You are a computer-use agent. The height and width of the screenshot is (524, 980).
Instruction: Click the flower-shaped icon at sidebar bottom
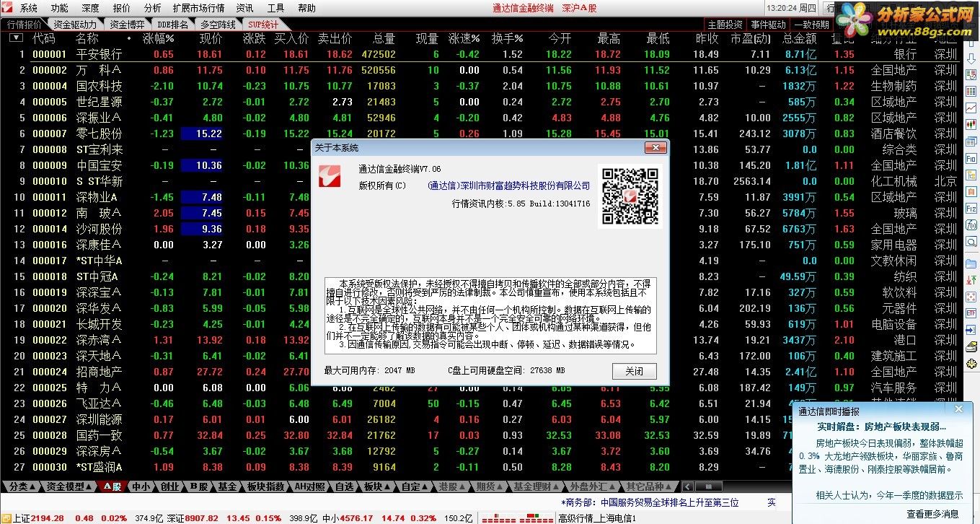click(x=971, y=363)
